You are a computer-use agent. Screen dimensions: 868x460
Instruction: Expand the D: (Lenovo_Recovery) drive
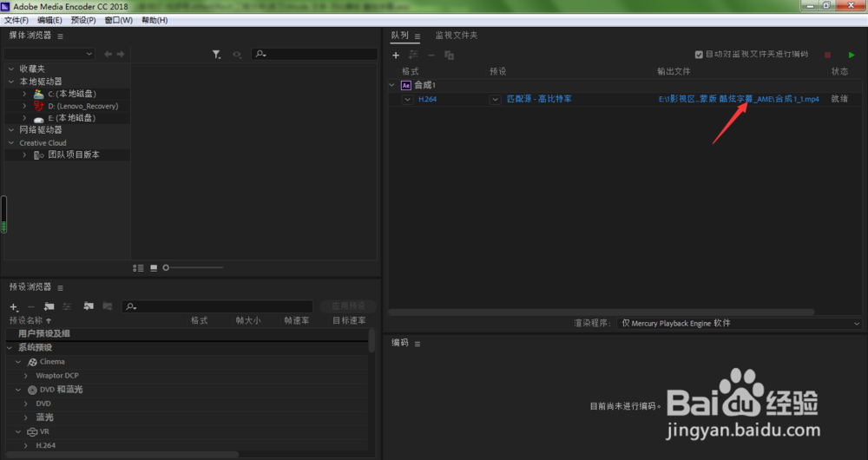click(24, 106)
